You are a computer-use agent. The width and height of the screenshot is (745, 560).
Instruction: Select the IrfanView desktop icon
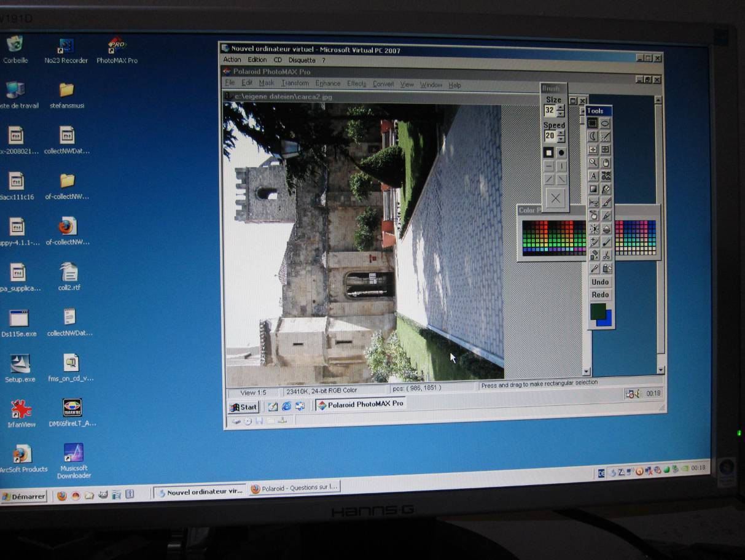click(x=21, y=413)
